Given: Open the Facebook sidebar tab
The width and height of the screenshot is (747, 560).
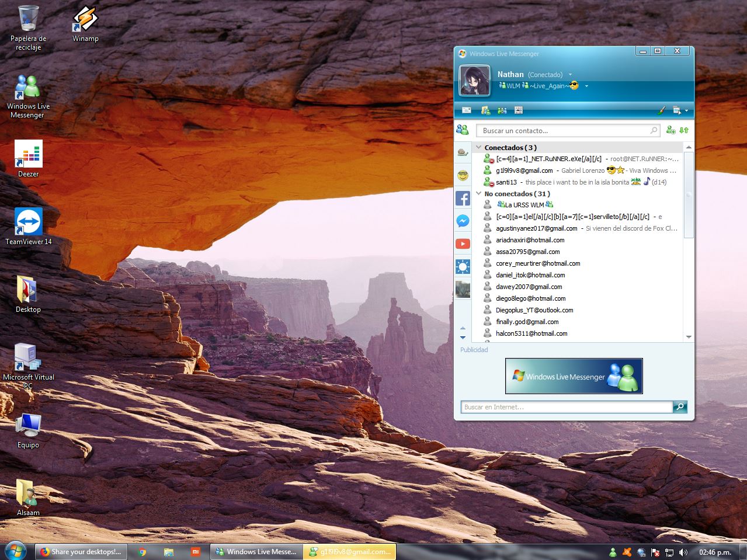Looking at the screenshot, I should coord(463,199).
